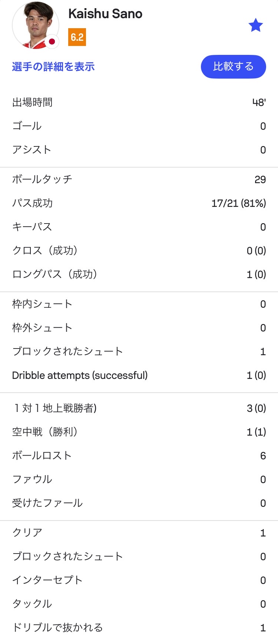Image resolution: width=278 pixels, height=644 pixels.
Task: Select the インターセプト stat label
Action: pyautogui.click(x=47, y=580)
